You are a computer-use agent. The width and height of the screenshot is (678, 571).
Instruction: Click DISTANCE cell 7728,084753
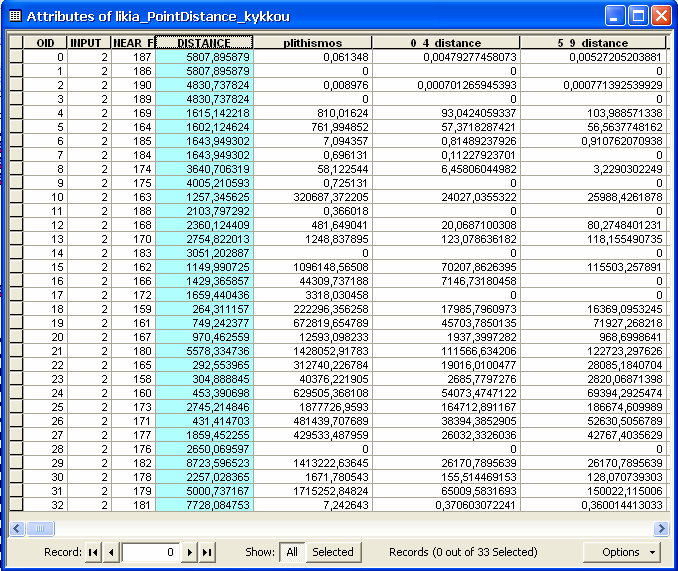[204, 505]
